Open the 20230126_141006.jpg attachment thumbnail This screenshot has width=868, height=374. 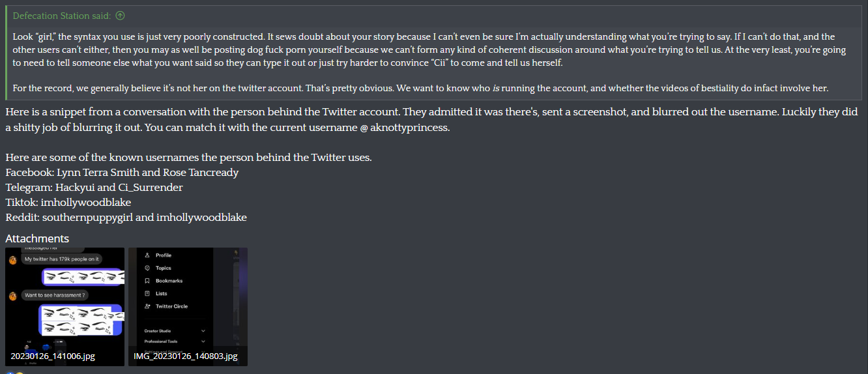65,306
